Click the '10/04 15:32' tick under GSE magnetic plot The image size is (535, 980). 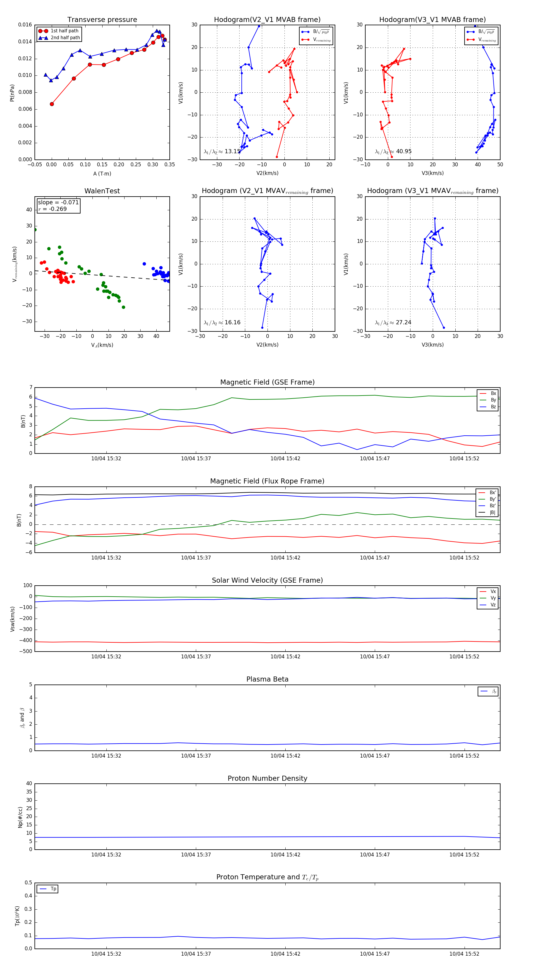tap(106, 459)
